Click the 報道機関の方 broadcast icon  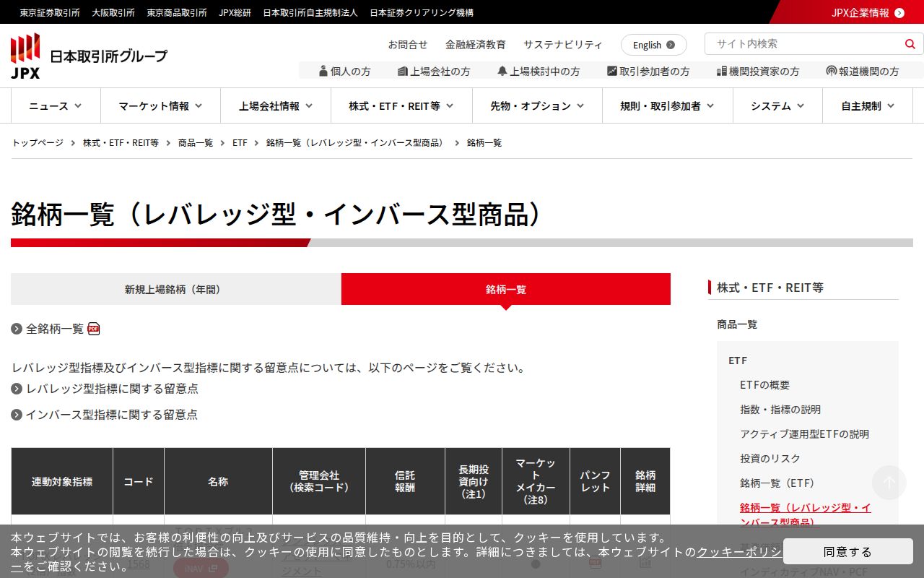point(832,71)
